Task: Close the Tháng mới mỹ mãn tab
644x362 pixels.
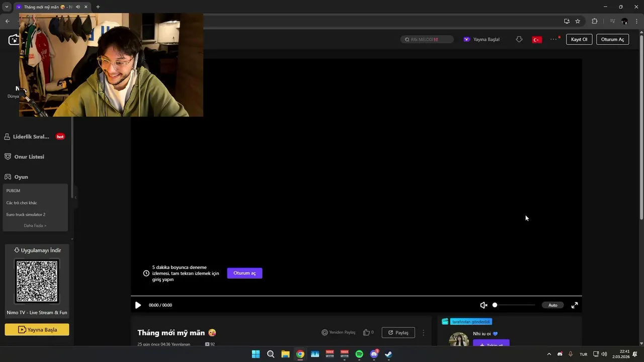Action: point(86,7)
